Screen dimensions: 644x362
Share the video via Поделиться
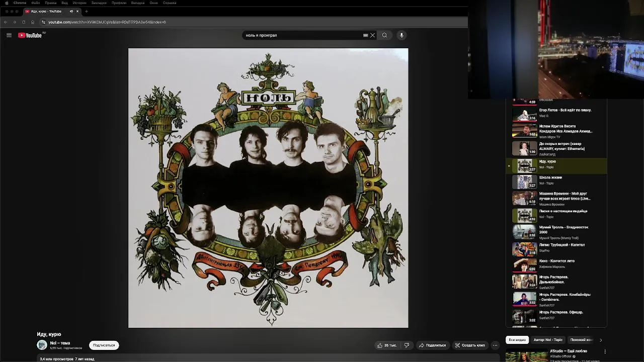(x=432, y=345)
